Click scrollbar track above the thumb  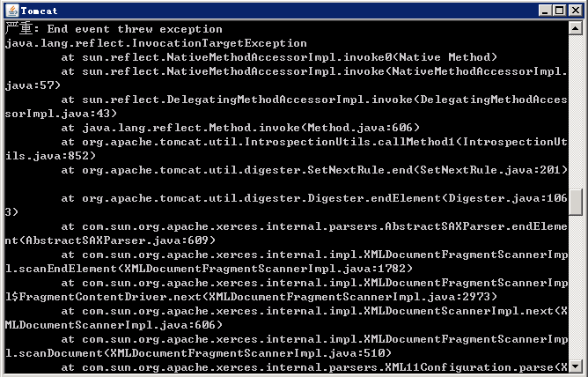click(575, 112)
